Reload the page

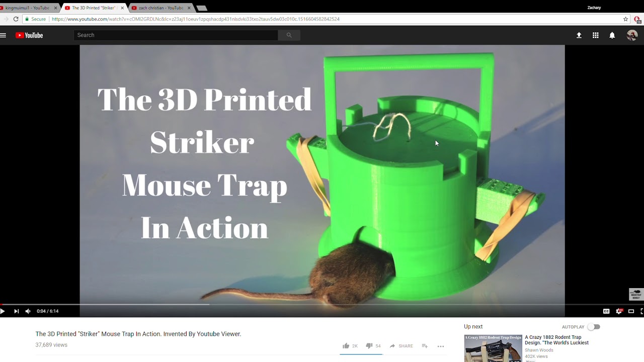click(x=16, y=19)
